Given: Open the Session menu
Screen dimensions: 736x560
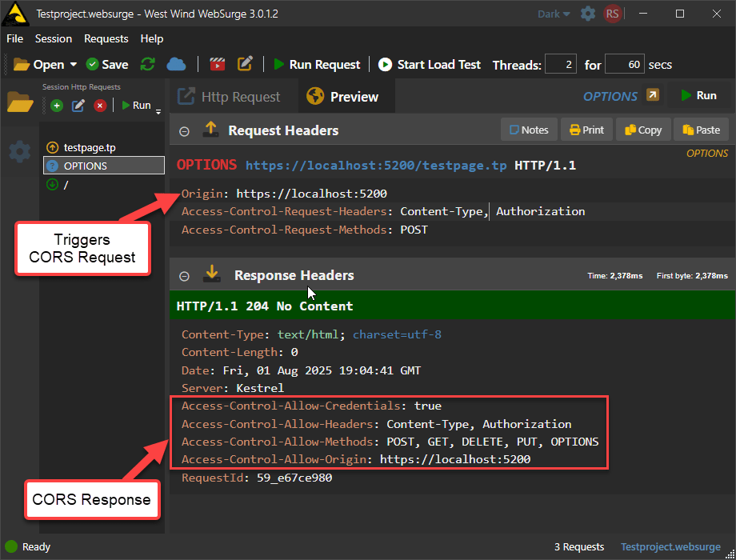Looking at the screenshot, I should click(54, 38).
